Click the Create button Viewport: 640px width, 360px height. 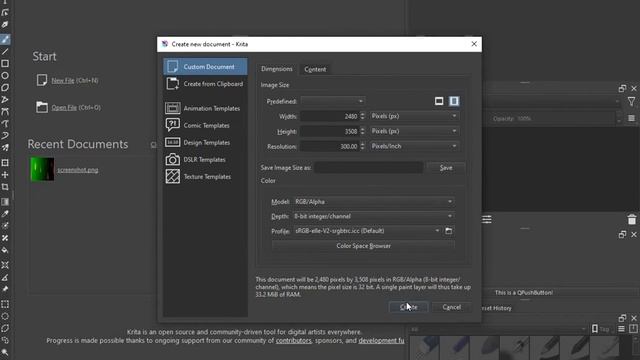coord(409,307)
